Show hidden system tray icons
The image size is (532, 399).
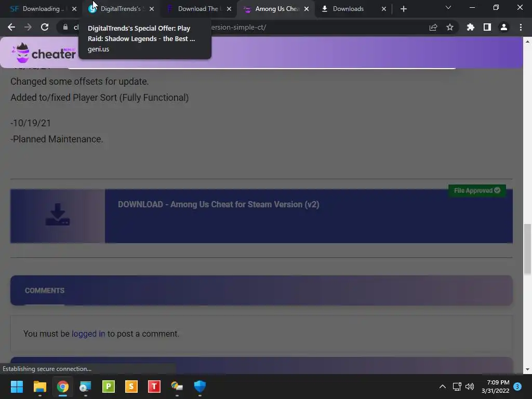click(443, 387)
